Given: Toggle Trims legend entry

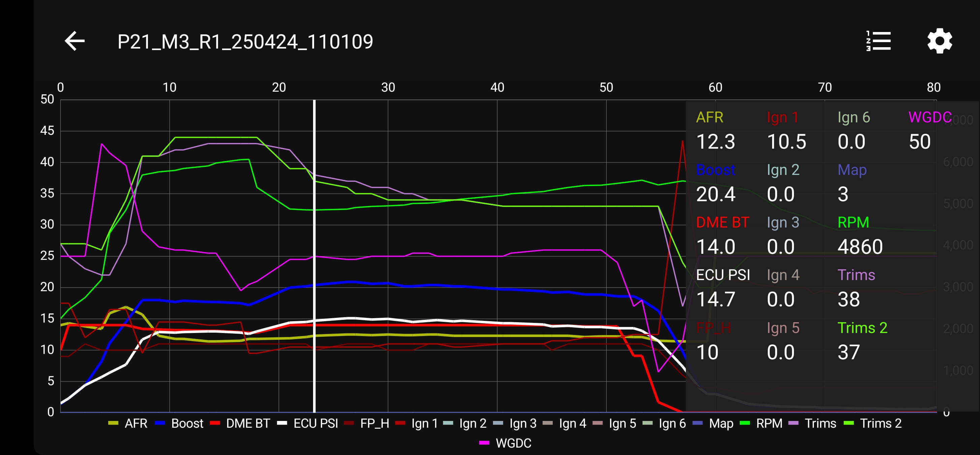Looking at the screenshot, I should click(812, 423).
